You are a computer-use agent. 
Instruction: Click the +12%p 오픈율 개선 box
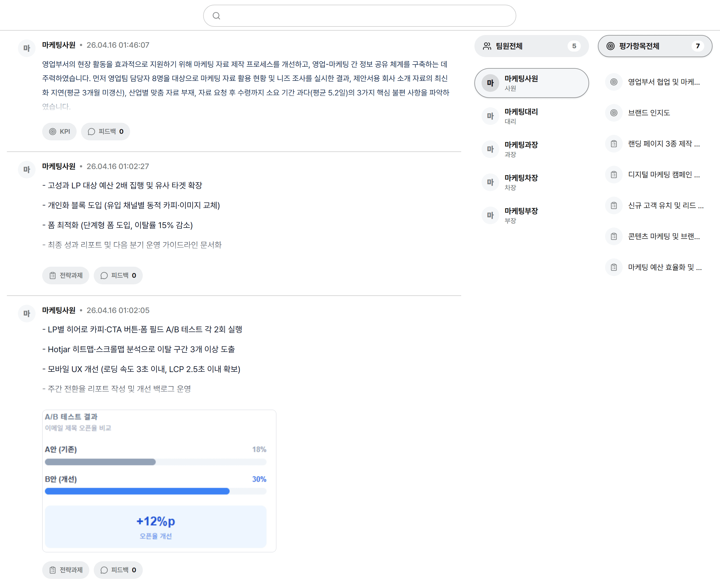[x=156, y=527]
